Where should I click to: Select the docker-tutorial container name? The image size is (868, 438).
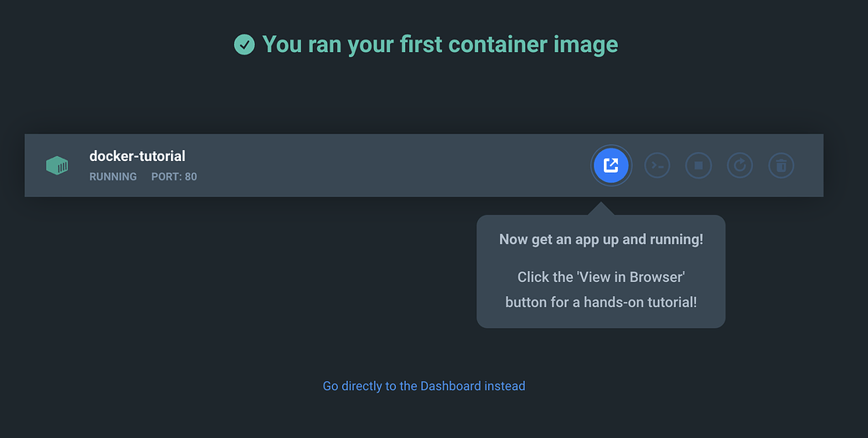coord(138,156)
